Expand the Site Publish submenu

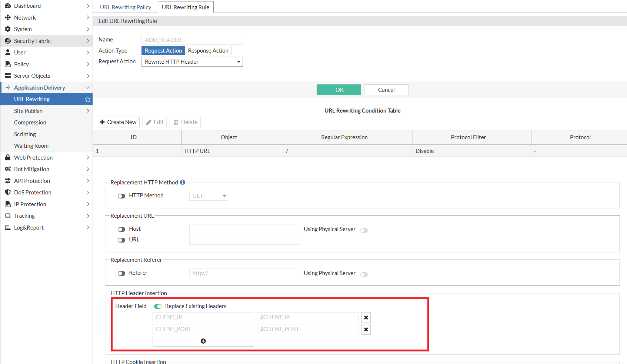(88, 111)
